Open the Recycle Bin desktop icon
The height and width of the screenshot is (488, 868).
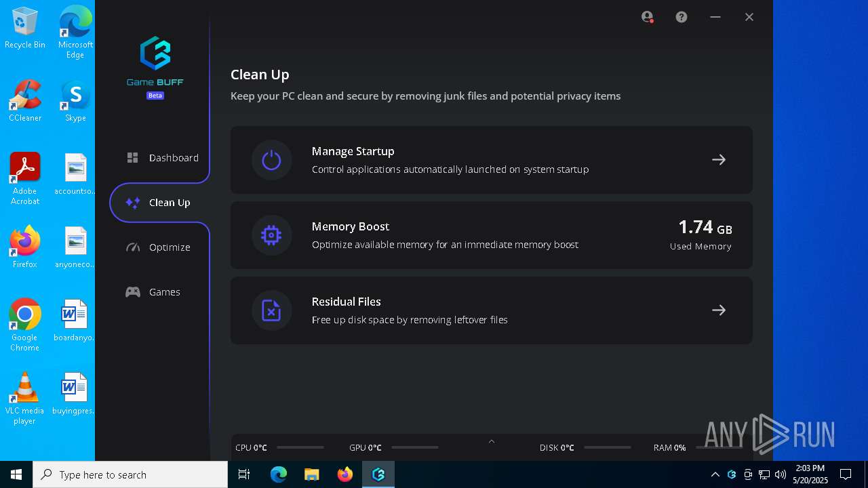tap(25, 28)
